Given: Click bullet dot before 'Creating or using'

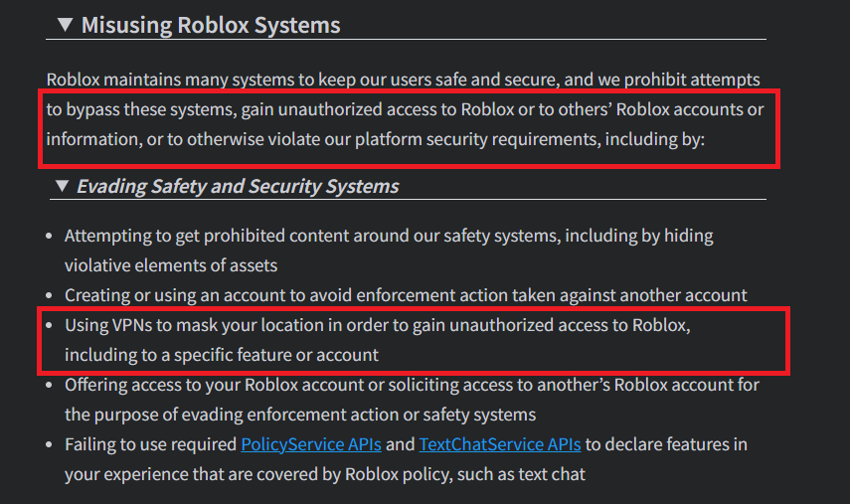Looking at the screenshot, I should tap(50, 296).
